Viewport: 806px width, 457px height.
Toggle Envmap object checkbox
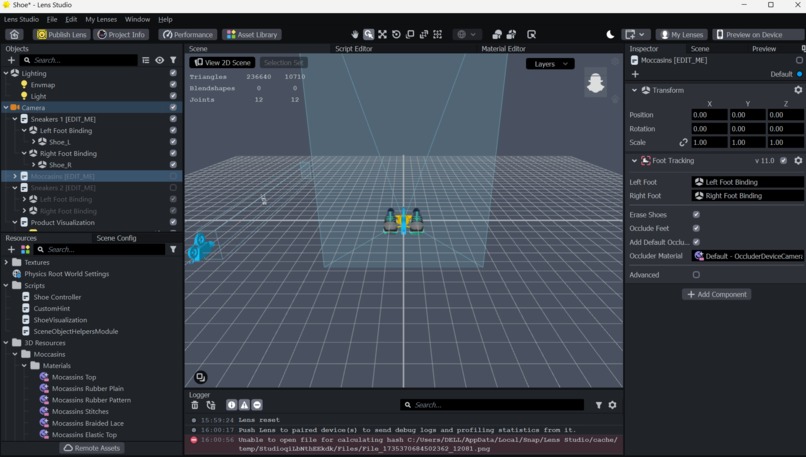[173, 84]
